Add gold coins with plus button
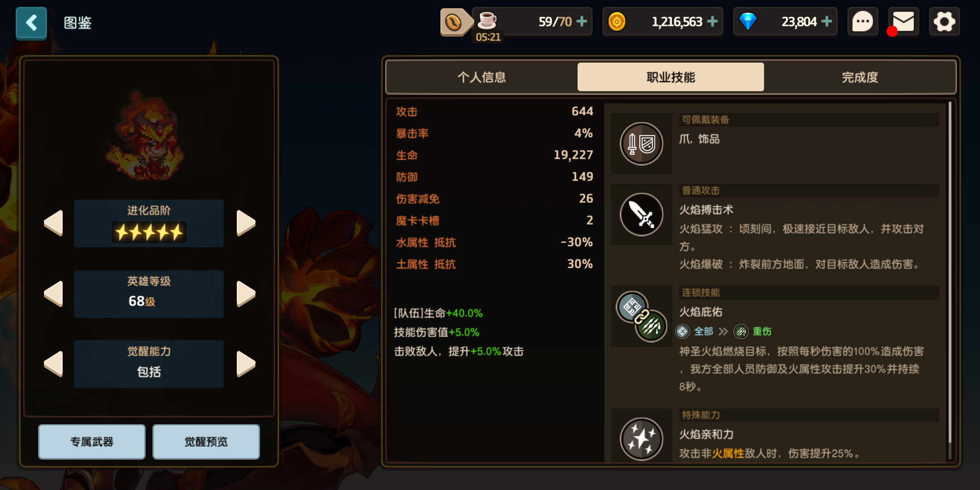This screenshot has width=980, height=490. coord(712,21)
